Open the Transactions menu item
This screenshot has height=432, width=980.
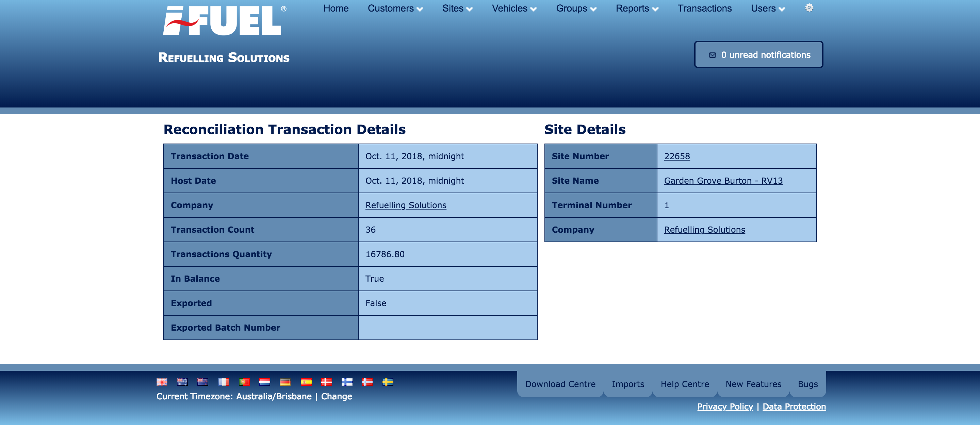[704, 9]
